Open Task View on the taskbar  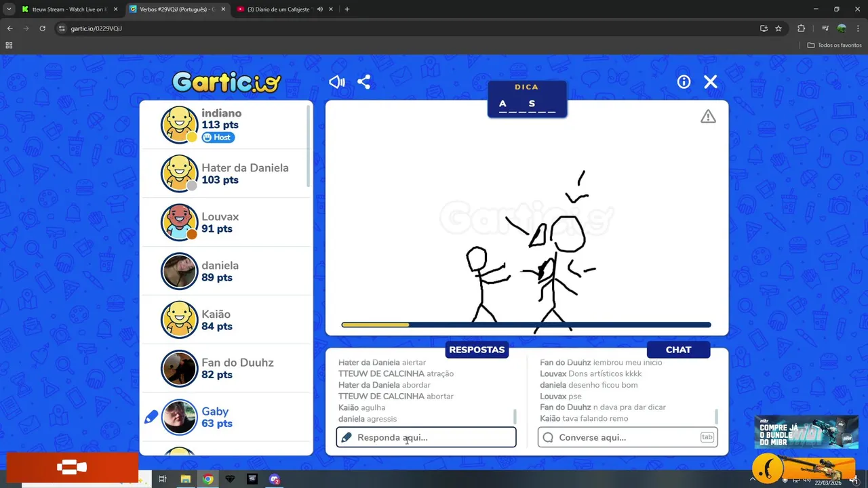pyautogui.click(x=163, y=479)
